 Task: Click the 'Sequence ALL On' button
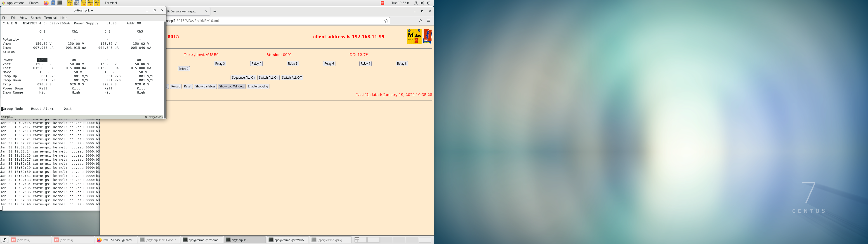(243, 77)
